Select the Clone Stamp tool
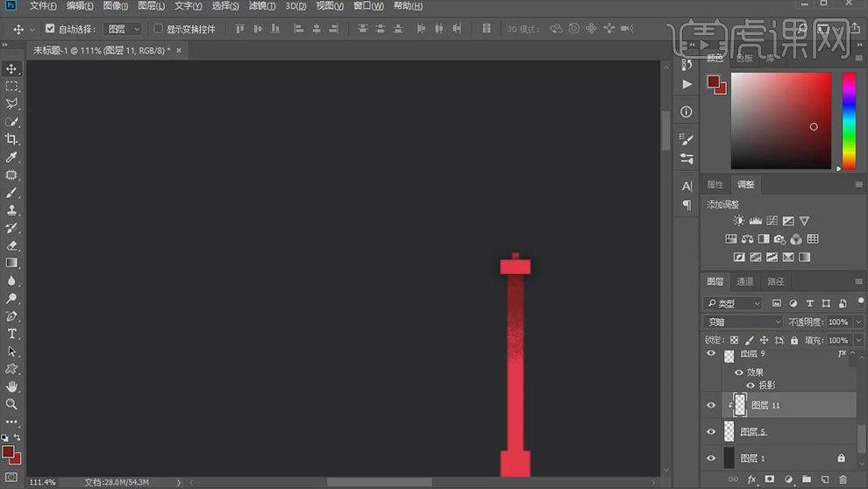868x489 pixels. 11,210
